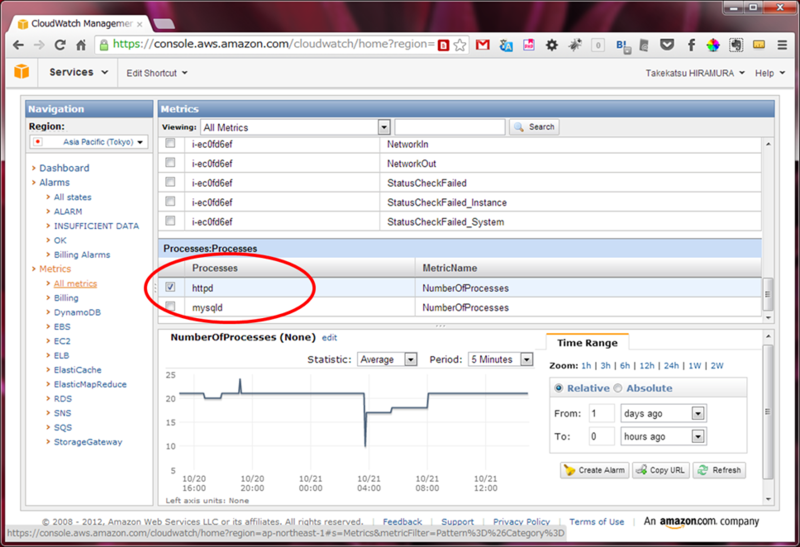Click Create Alarm button

[594, 470]
